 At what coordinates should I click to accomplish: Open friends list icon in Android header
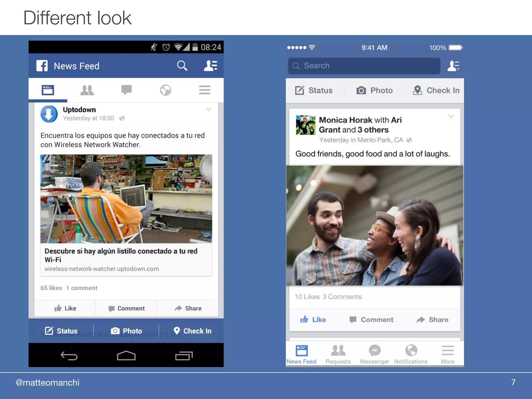pos(210,66)
